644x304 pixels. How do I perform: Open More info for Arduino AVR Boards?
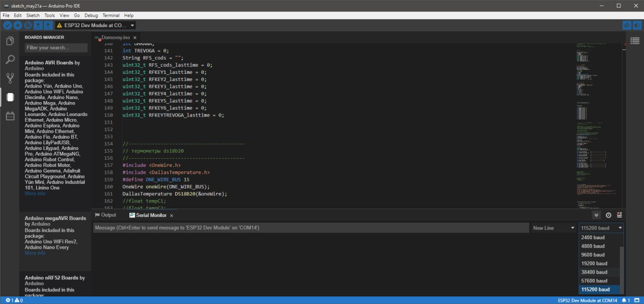click(x=35, y=193)
